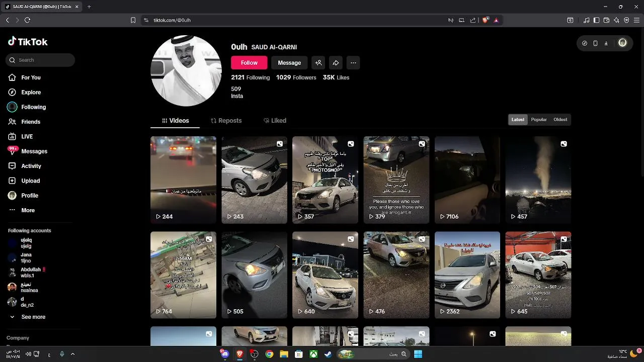Click the Message button

[x=289, y=63]
